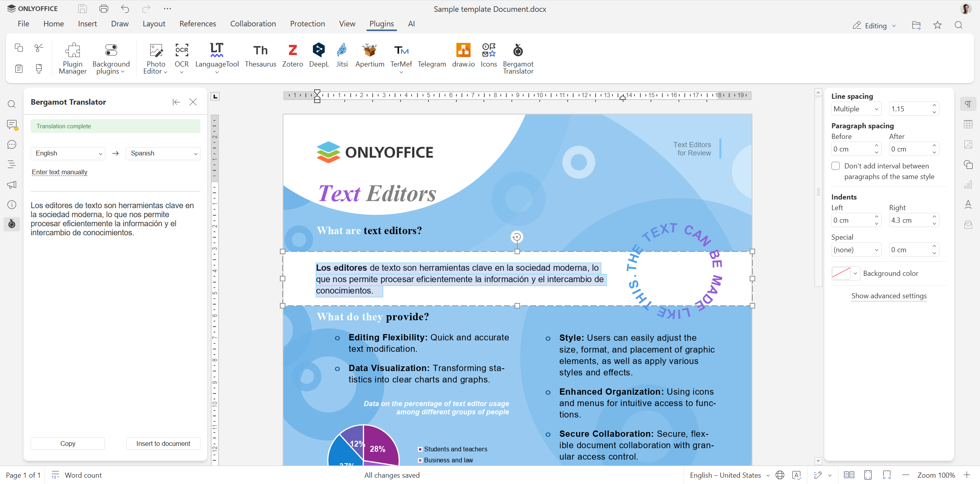Open paragraph settings in the right sidebar
The image size is (980, 484).
[x=968, y=104]
